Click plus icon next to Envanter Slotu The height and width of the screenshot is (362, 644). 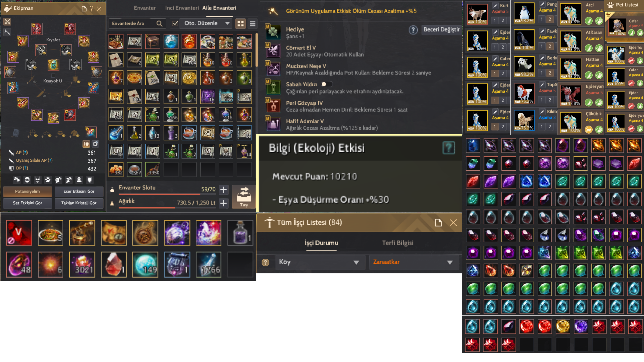point(223,190)
